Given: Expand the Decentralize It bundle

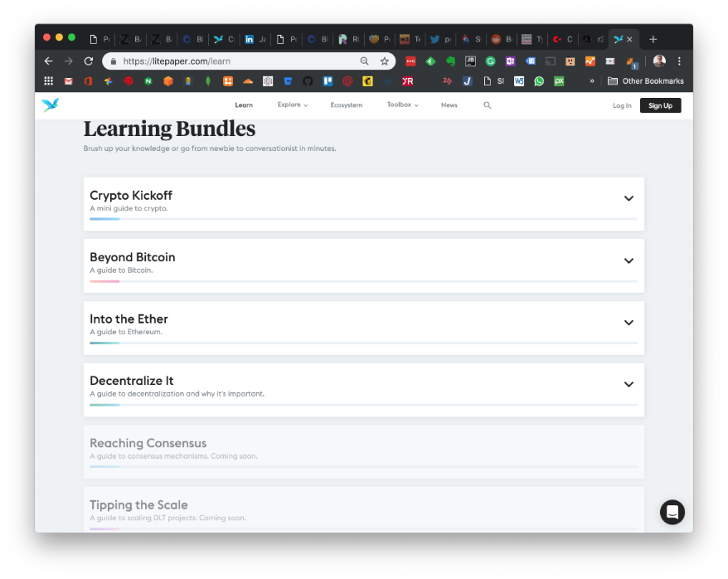Looking at the screenshot, I should pos(629,384).
